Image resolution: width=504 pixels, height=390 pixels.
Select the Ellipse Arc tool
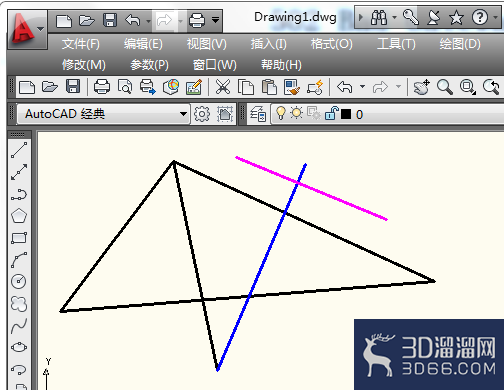coord(19,369)
